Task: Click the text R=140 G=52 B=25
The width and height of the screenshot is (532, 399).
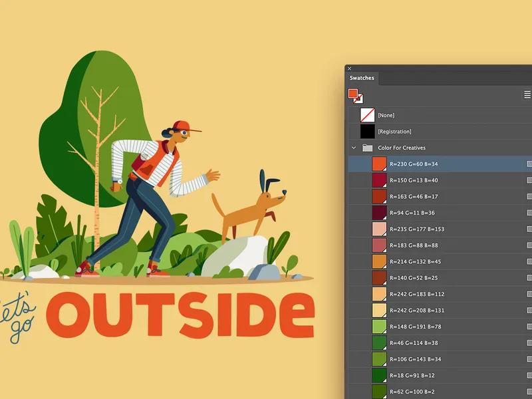Action: (414, 278)
